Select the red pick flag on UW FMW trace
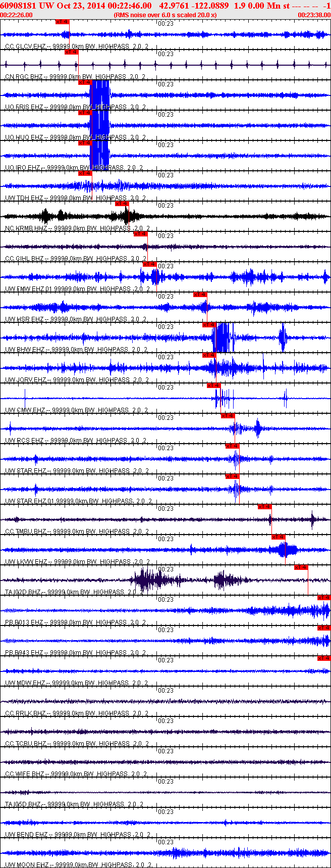The height and width of the screenshot is (868, 331). (x=150, y=264)
